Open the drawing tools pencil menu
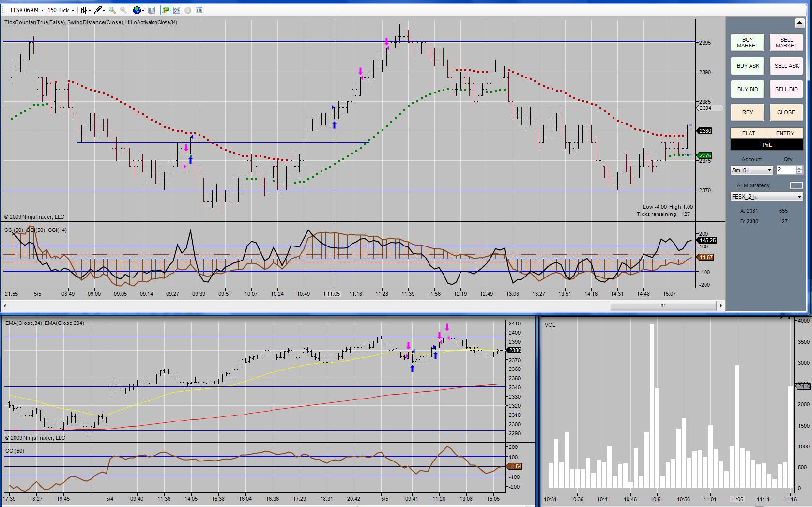812x507 pixels. [x=99, y=10]
